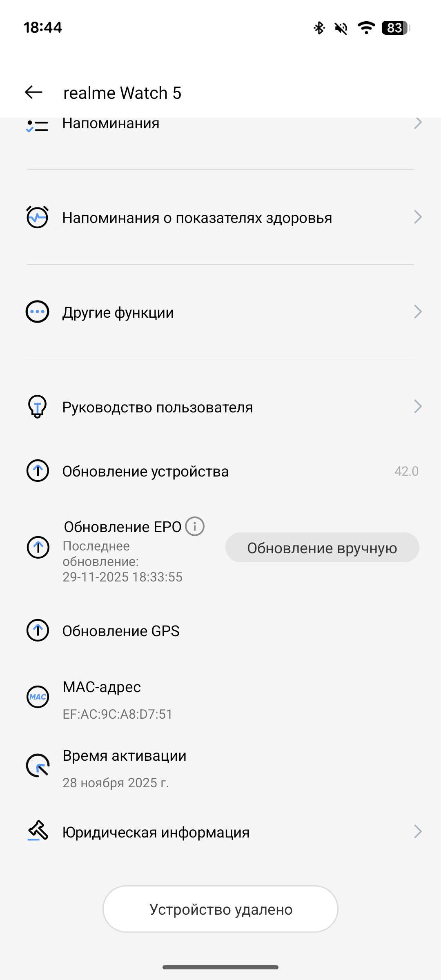This screenshot has width=441, height=980.
Task: Tap the Обновление устройства arrow icon
Action: pyautogui.click(x=38, y=471)
